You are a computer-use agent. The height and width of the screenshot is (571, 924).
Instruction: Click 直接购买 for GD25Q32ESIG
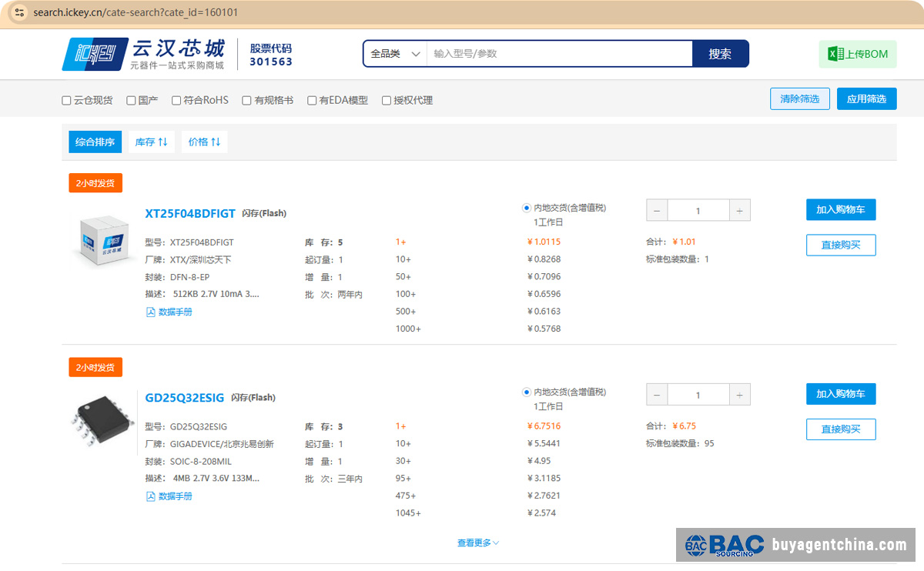click(x=841, y=429)
